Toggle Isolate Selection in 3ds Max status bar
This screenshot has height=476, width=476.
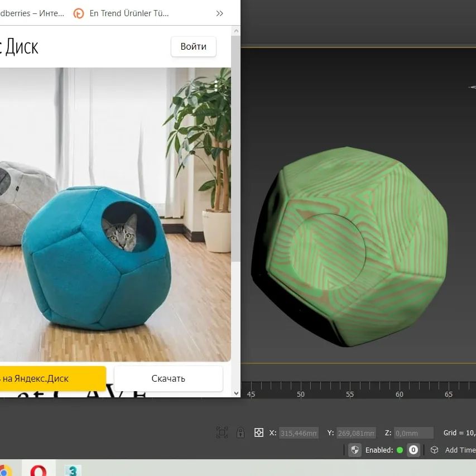(x=222, y=432)
